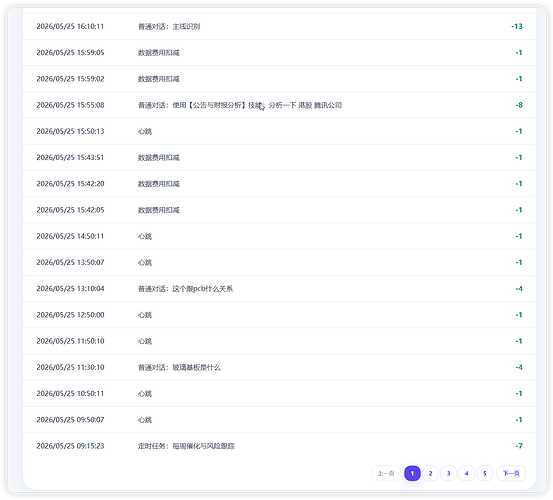Select the description 这个跟pcb什么关系
553x500 pixels.
[202, 289]
